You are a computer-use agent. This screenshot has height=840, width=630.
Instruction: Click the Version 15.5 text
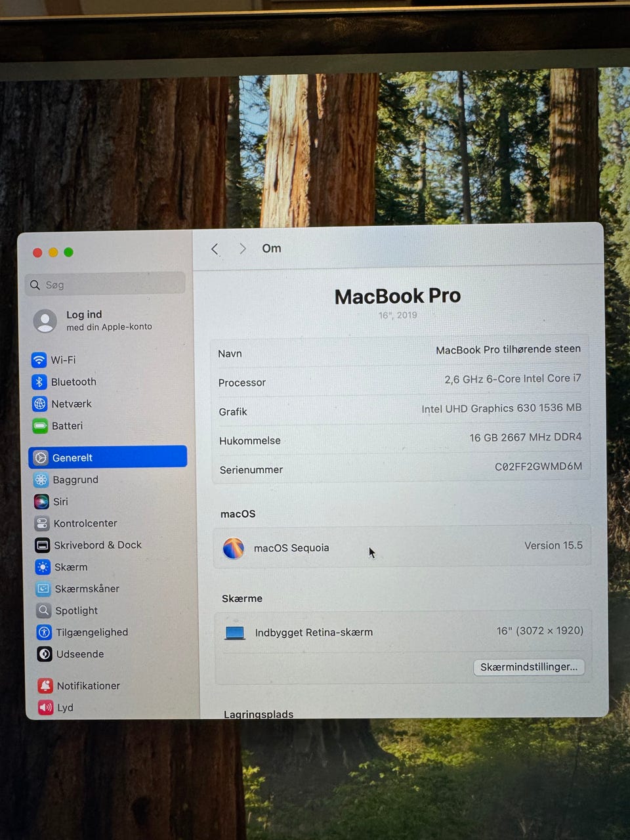(553, 545)
